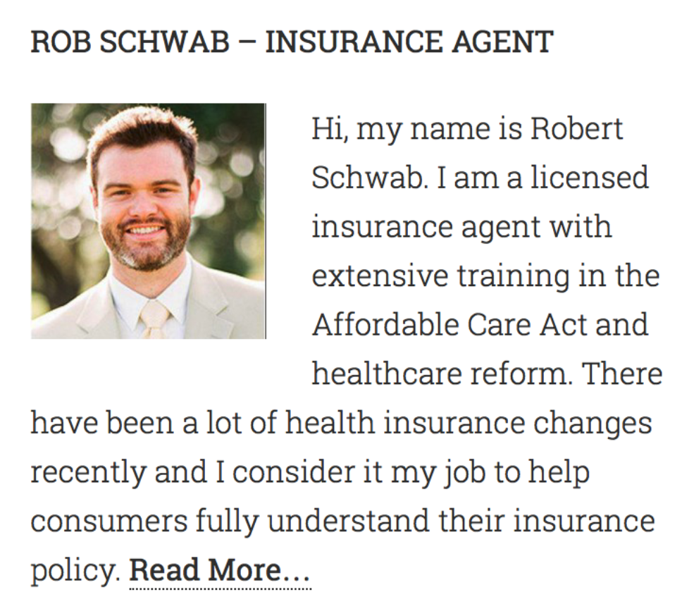Click "INSURANCE AGENT" in the title
Screen dimensions: 682x616
point(409,42)
